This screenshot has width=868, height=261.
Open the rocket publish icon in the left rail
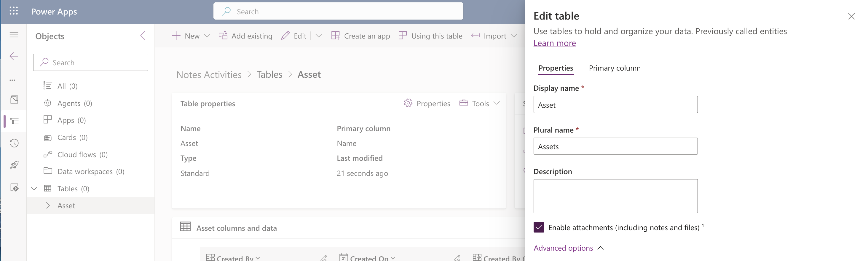pyautogui.click(x=14, y=165)
